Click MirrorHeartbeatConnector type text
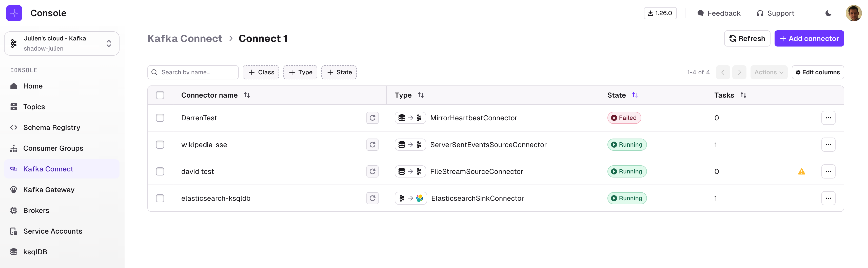This screenshot has height=268, width=868. [x=474, y=118]
